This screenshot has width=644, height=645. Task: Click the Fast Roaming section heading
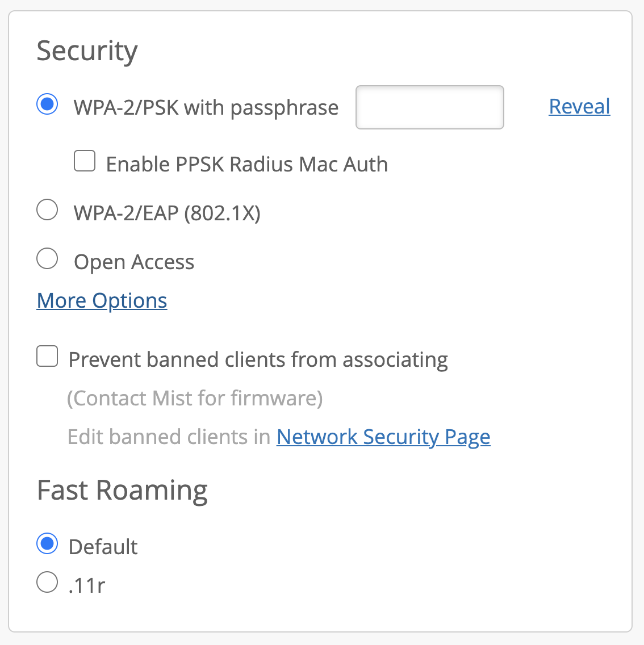(x=122, y=490)
